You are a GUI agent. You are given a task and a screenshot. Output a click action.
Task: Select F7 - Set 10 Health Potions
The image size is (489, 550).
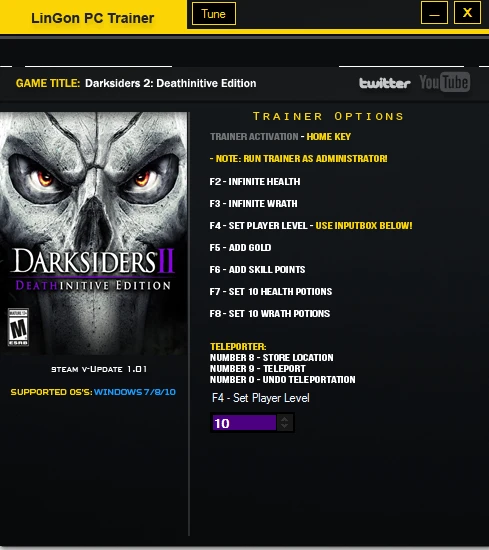pos(271,292)
